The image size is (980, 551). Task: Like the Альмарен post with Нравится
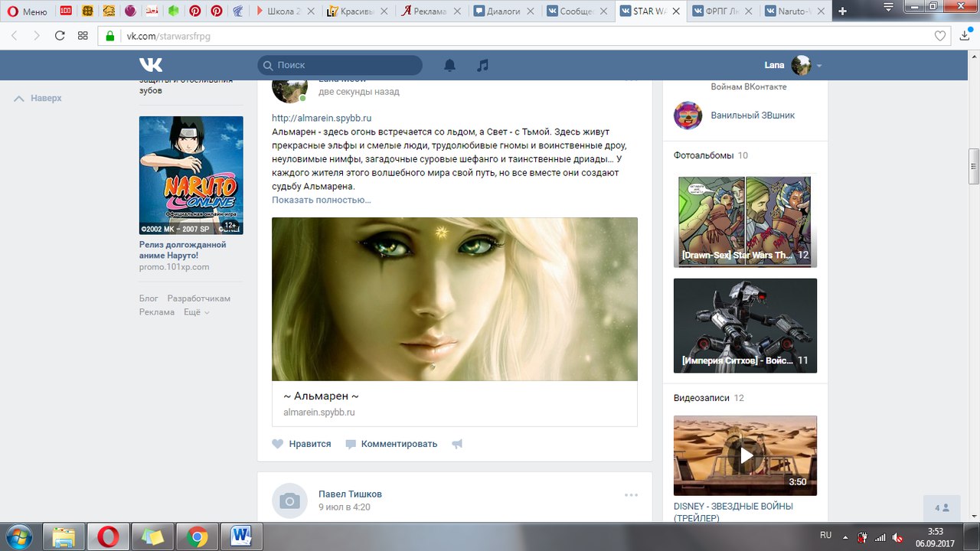(302, 444)
